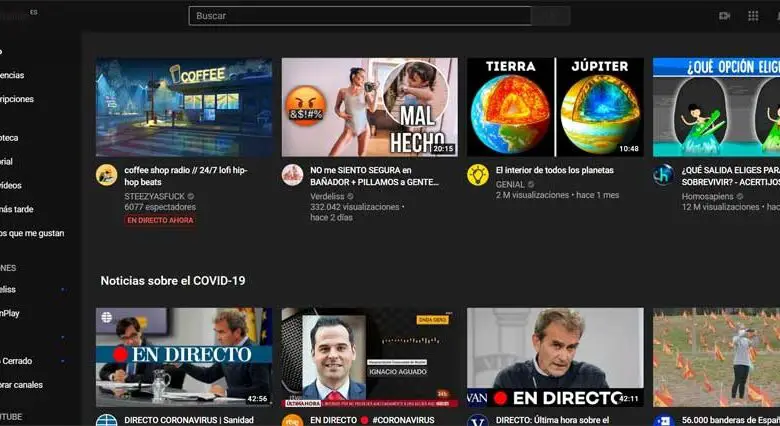Open STEEZYASFUCK channel name link
Viewport: 780px width, 426px height.
[155, 196]
